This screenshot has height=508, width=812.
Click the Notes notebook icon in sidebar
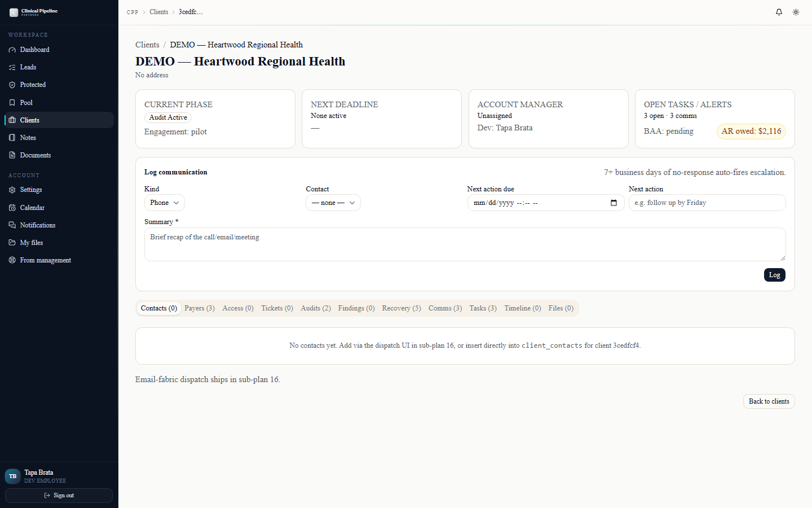(x=12, y=138)
